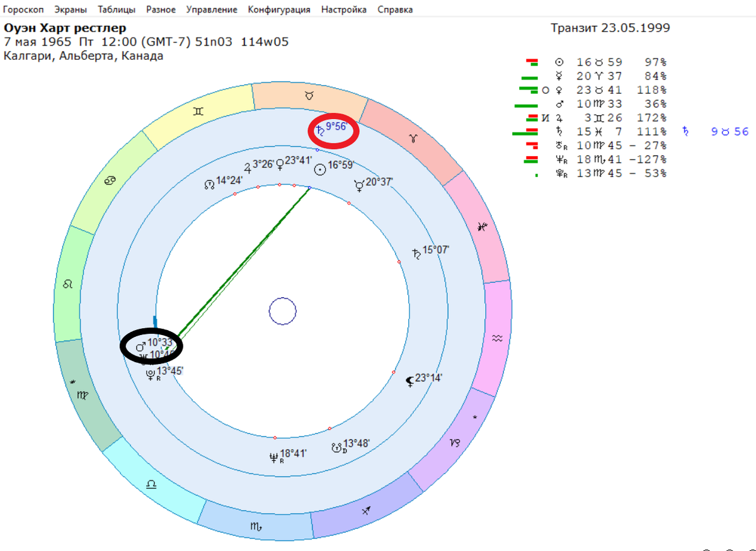Click the header "Транзит 23.05.1999"

click(610, 28)
